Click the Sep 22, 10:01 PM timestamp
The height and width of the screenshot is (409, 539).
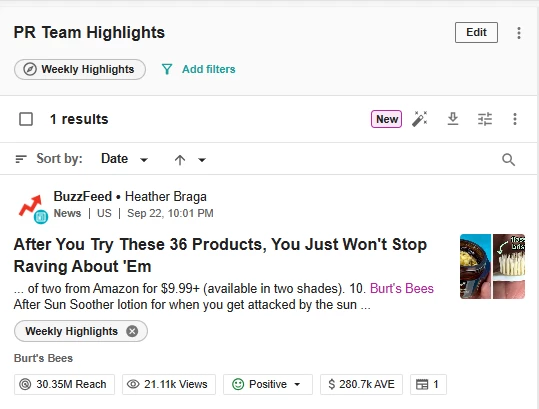click(x=170, y=213)
